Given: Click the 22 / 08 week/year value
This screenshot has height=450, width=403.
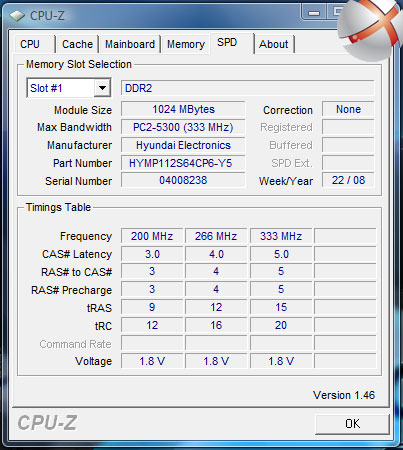Looking at the screenshot, I should click(x=348, y=180).
